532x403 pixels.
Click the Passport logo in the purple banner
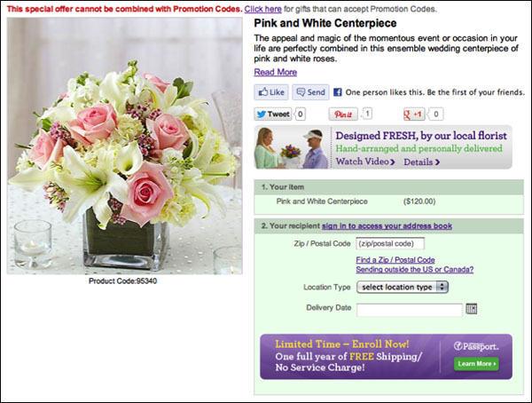coord(476,346)
